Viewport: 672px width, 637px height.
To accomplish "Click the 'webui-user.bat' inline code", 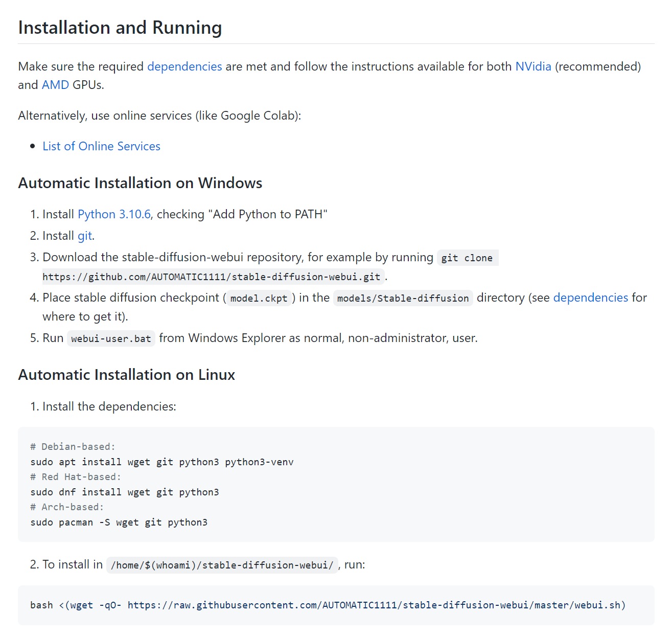I will click(x=111, y=338).
